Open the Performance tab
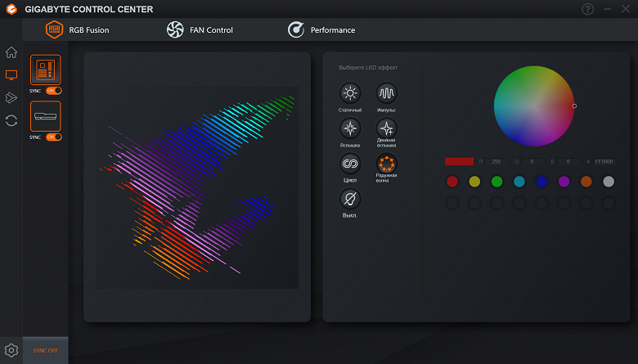The height and width of the screenshot is (364, 638). click(x=321, y=29)
